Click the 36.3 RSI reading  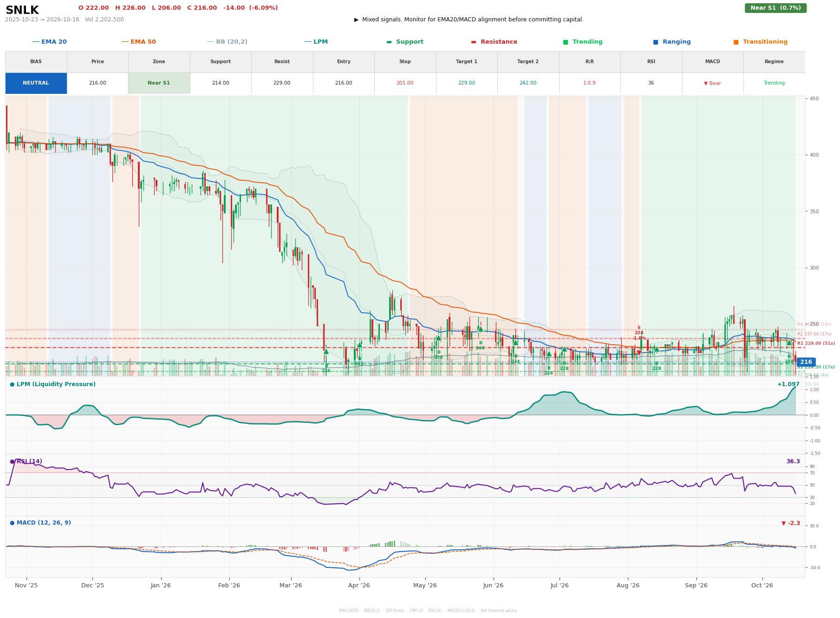(x=793, y=461)
